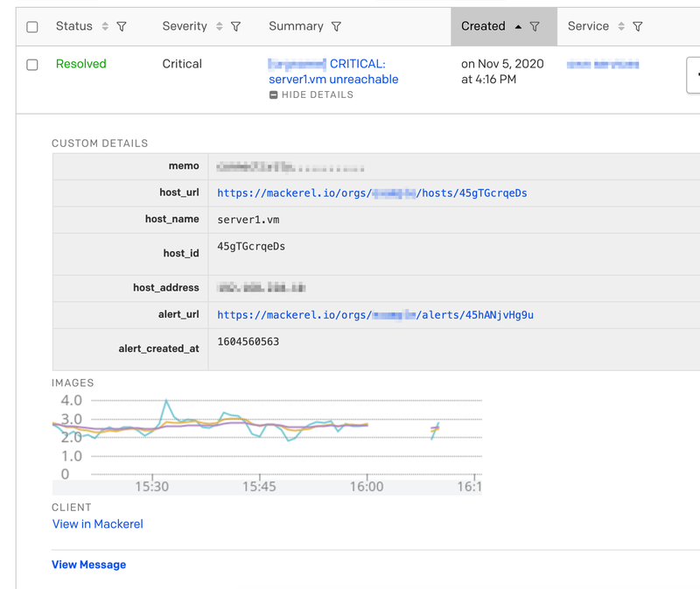Click the Summary column header label
Viewport: 700px width, 589px height.
click(x=296, y=26)
